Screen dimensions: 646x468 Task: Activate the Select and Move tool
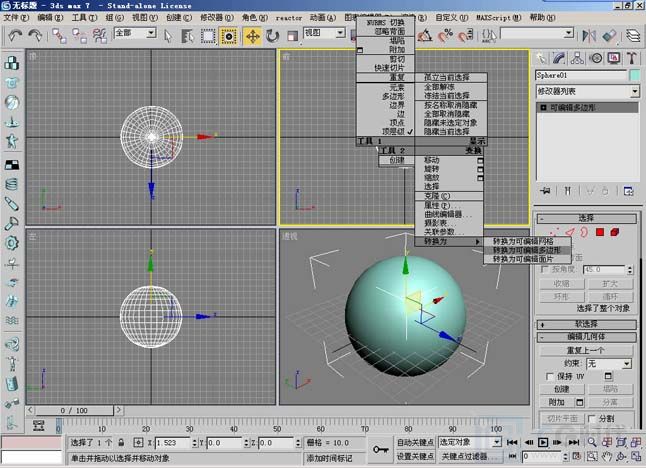click(253, 36)
